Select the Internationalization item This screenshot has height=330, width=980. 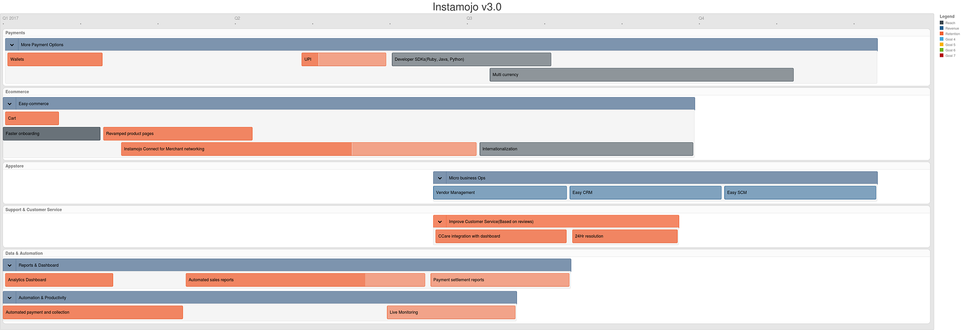point(586,149)
